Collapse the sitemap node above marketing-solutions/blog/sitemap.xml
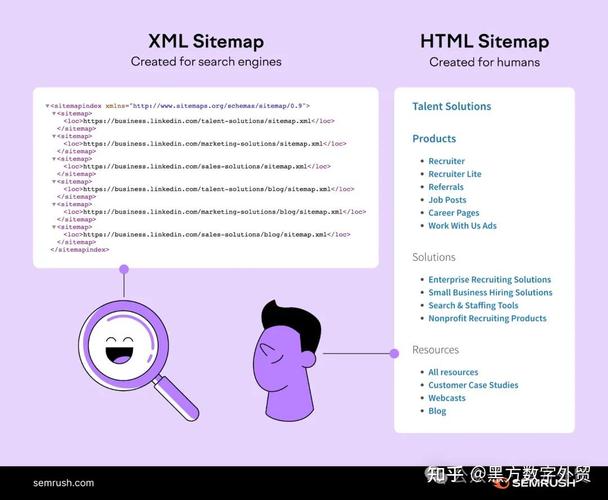The image size is (608, 500). point(54,204)
